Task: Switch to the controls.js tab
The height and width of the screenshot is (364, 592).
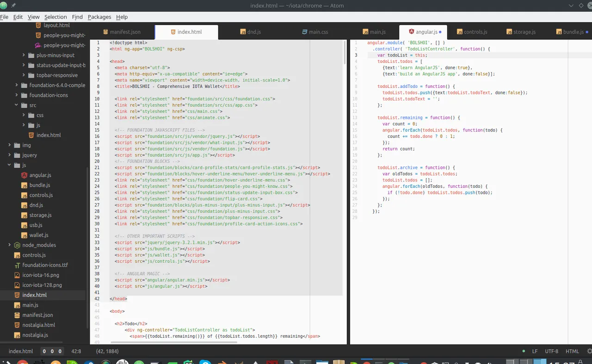Action: pyautogui.click(x=472, y=32)
